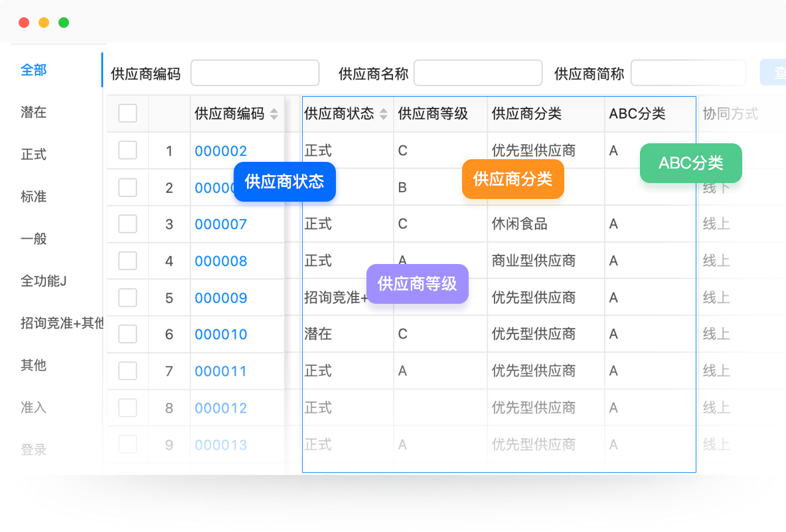Viewport: 786px width, 532px height.
Task: Sort by 供应商编码 column sort icon
Action: [274, 114]
